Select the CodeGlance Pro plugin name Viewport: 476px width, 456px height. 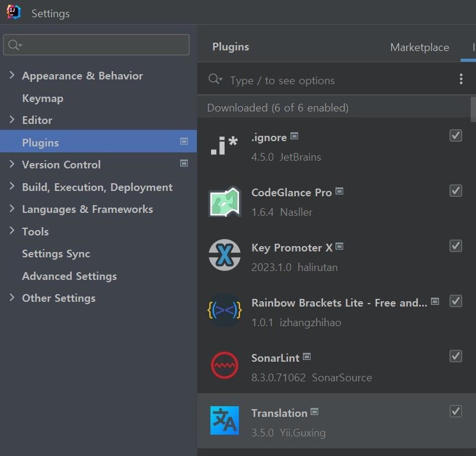coord(292,193)
